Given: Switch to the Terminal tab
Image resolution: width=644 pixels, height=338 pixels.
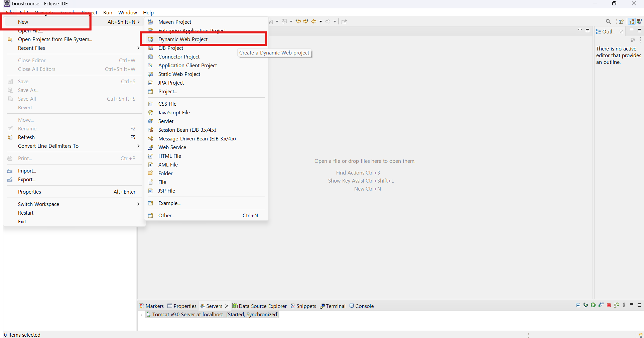Looking at the screenshot, I should pos(333,306).
